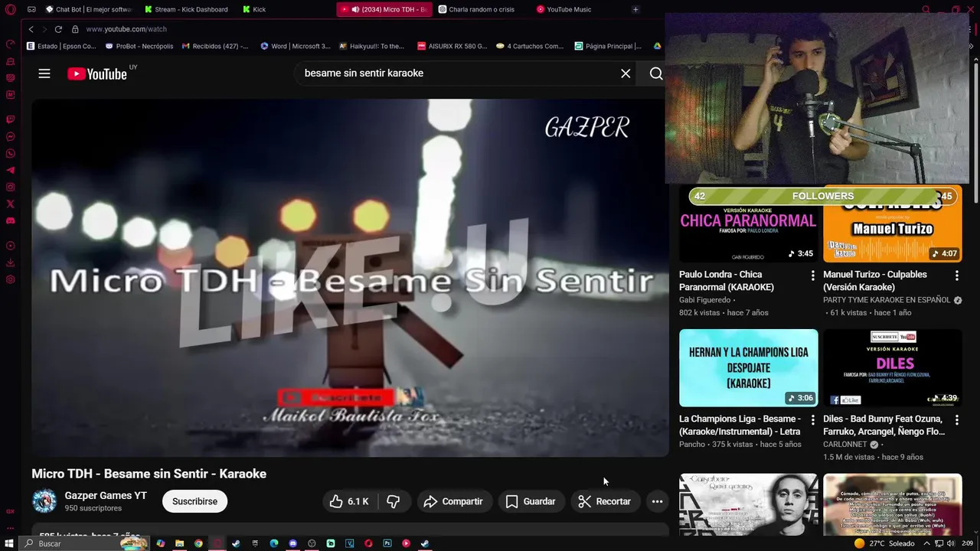Open Instagram in the Opera sidebar
Viewport: 980px width, 551px height.
pos(10,187)
